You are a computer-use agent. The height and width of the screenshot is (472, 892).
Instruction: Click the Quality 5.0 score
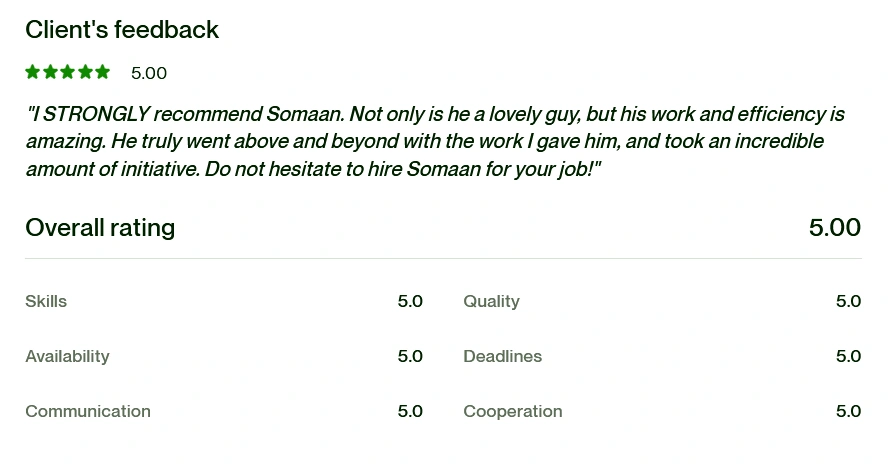coord(848,301)
